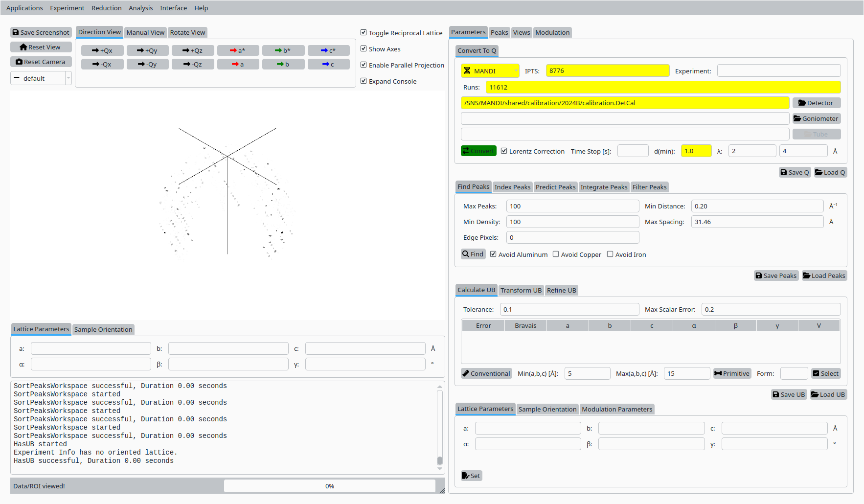Viewport: 864px width, 504px height.
Task: Open the MANDI instrument dropdown
Action: [x=490, y=71]
